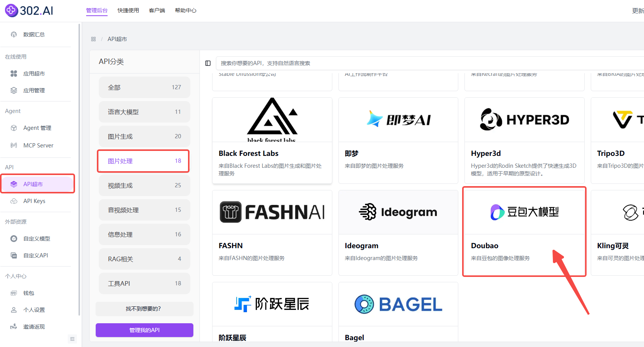The image size is (644, 347).
Task: Click the MCP Server icon
Action: pyautogui.click(x=14, y=146)
